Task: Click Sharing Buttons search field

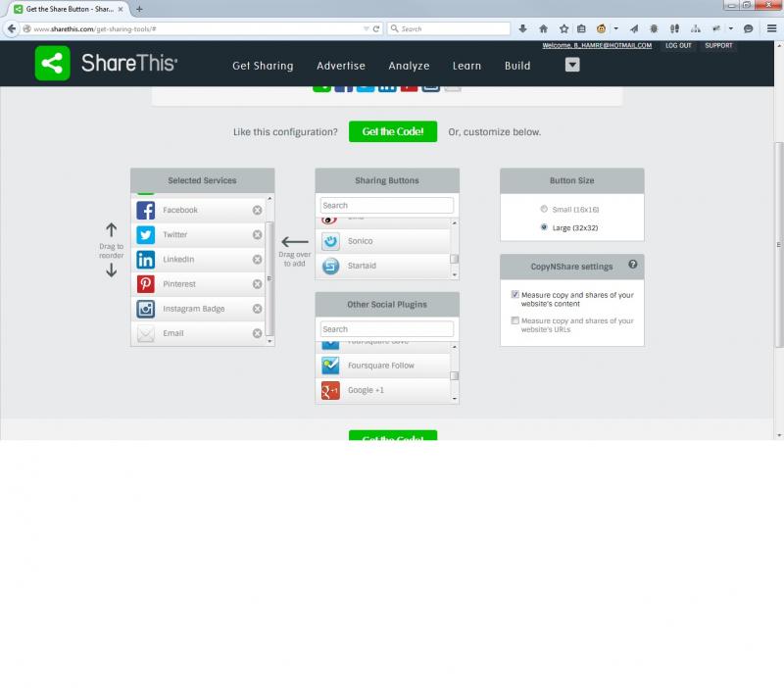Action: click(386, 206)
